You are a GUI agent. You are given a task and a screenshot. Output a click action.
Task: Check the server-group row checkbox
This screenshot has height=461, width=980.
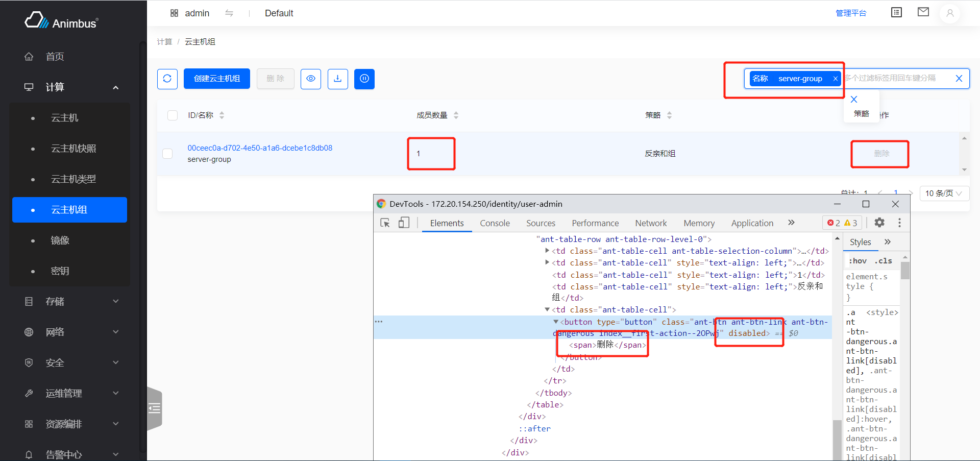pyautogui.click(x=167, y=154)
